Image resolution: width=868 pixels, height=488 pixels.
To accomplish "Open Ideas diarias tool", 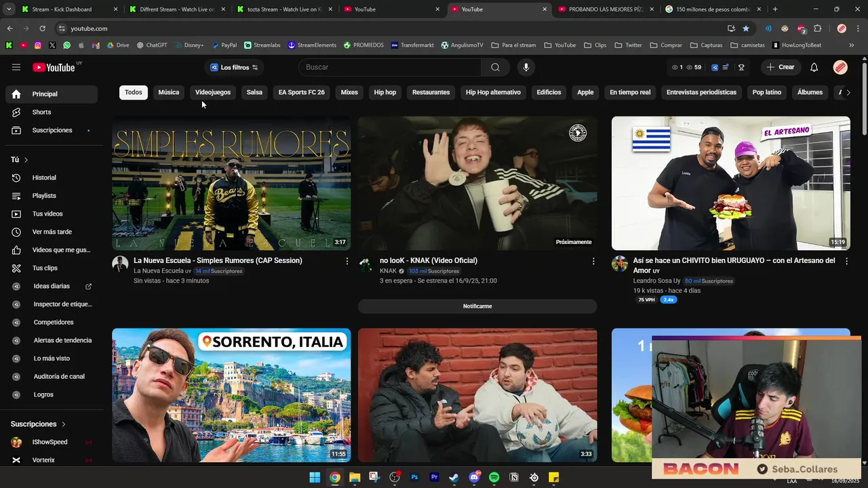I will (52, 286).
